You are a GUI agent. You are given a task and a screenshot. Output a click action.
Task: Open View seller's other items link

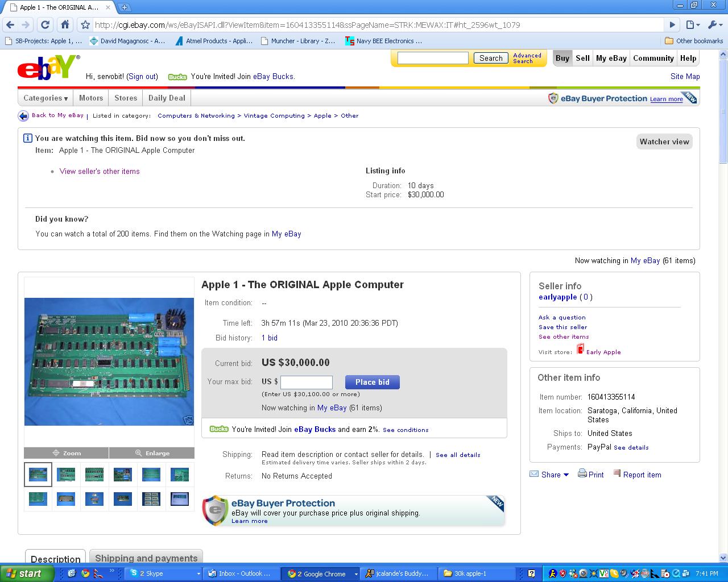pos(100,171)
